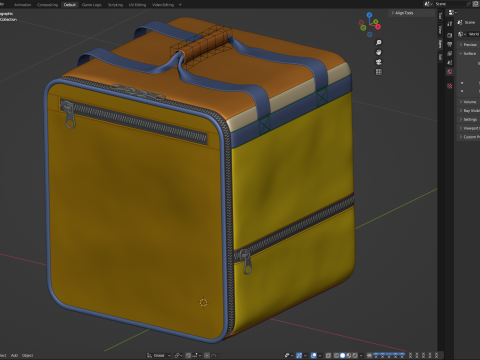Open the Render properties tab icon
Viewport: 480px width, 360px height.
coord(450,35)
